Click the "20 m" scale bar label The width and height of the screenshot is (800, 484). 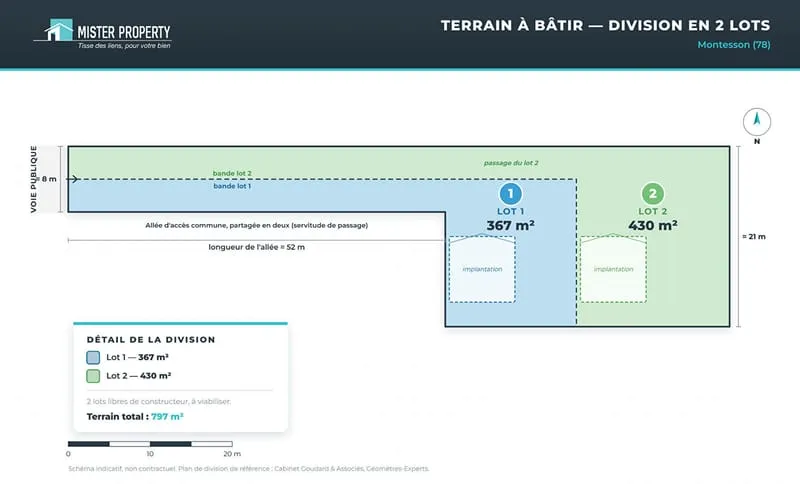(x=232, y=454)
